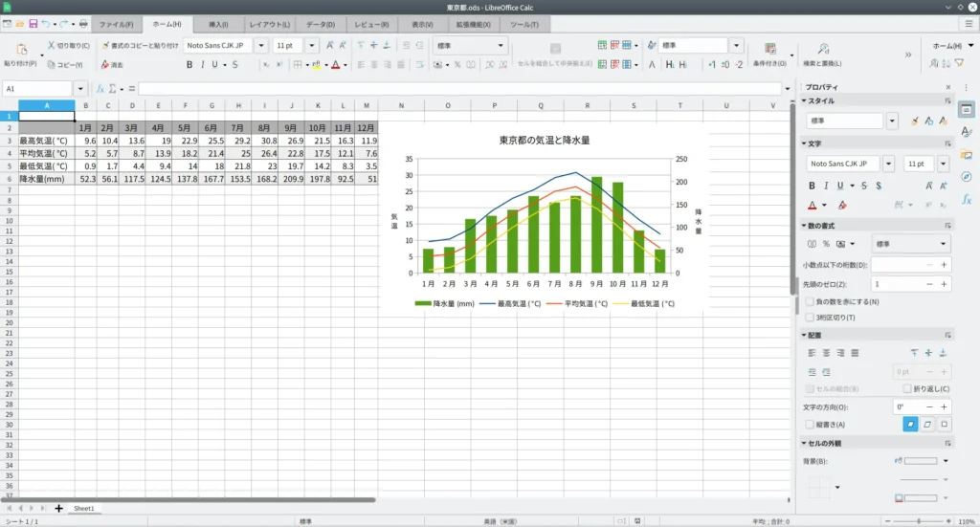Image resolution: width=980 pixels, height=527 pixels.
Task: Click the chart title 東京都の気温と降水量
Action: tap(545, 140)
